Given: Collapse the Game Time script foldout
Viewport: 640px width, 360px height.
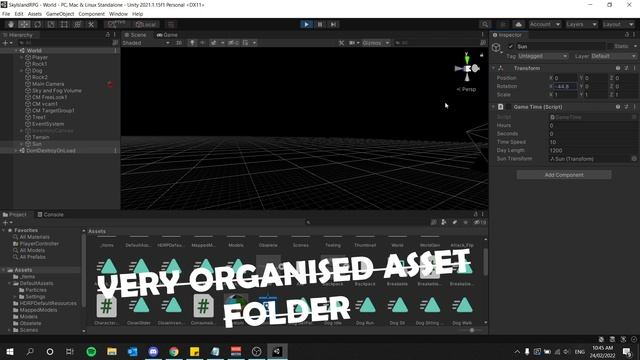Looking at the screenshot, I should coord(494,107).
